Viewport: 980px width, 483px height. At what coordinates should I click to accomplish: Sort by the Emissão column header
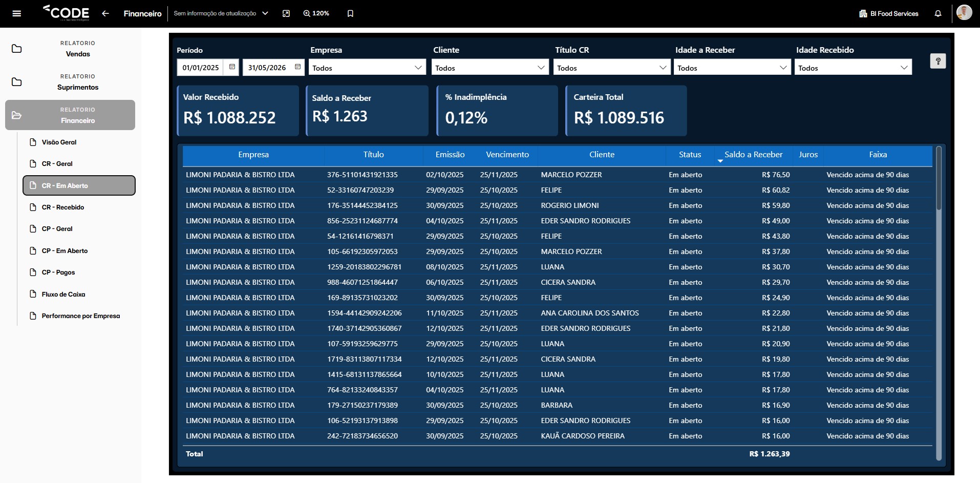(x=450, y=155)
